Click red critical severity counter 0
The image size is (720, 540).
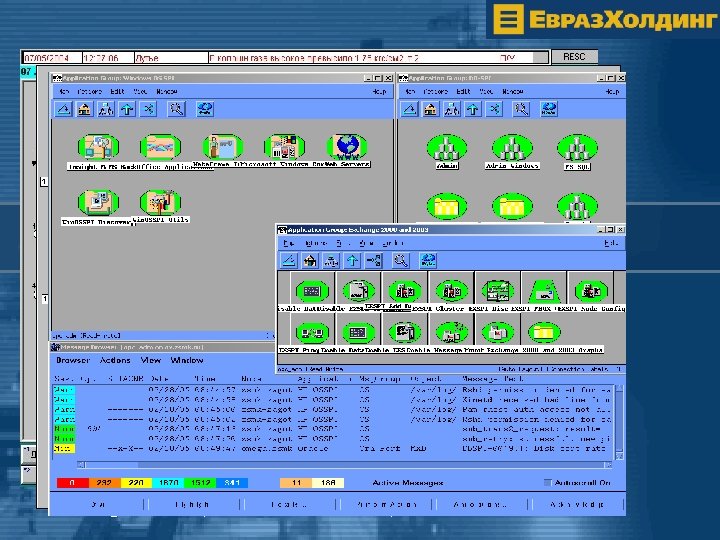pos(72,483)
